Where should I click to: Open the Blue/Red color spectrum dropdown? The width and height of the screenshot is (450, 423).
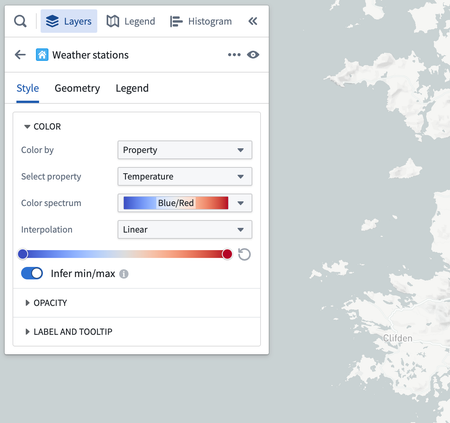185,203
